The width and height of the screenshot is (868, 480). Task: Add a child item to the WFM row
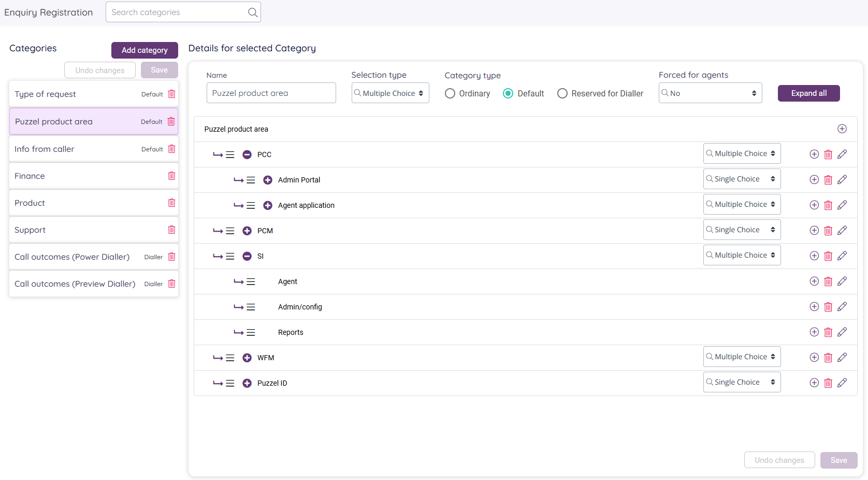point(814,357)
